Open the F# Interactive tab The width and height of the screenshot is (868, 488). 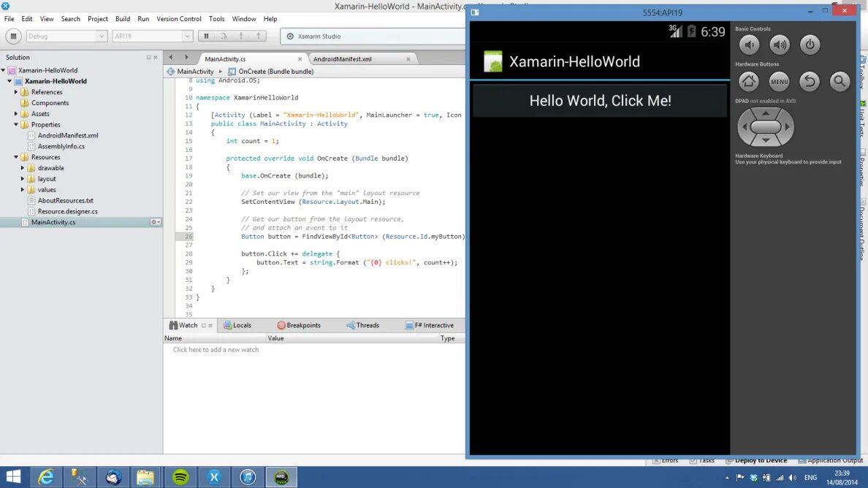tap(430, 325)
